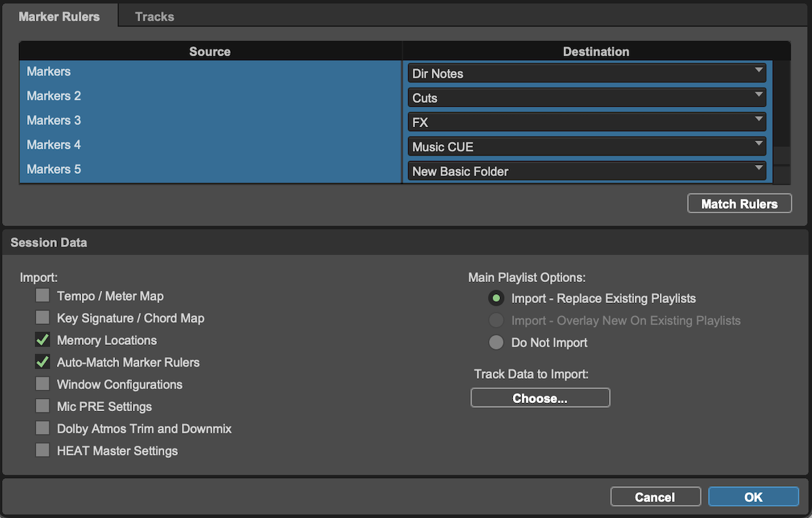The height and width of the screenshot is (518, 812).
Task: Open the Dir Notes destination dropdown
Action: tap(585, 73)
